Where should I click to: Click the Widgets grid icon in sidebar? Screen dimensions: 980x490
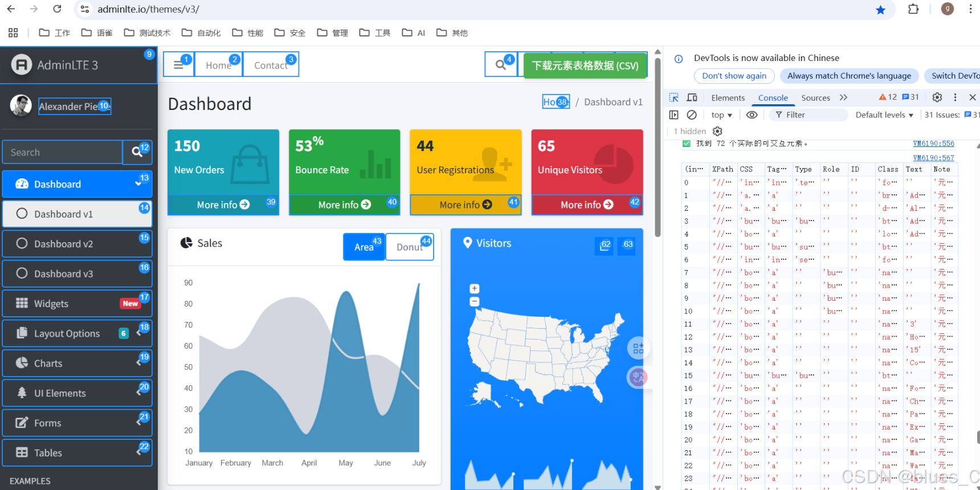point(22,303)
